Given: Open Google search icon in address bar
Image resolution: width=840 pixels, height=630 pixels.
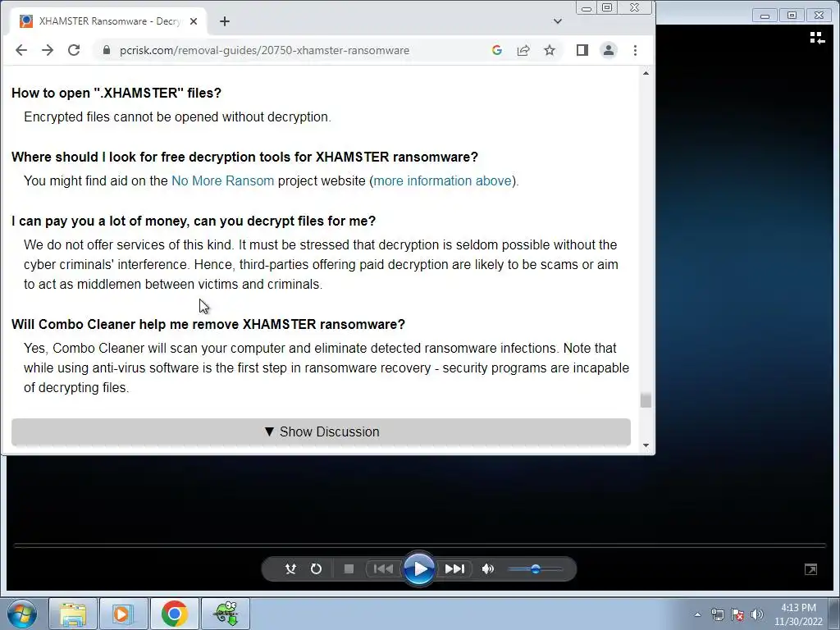Looking at the screenshot, I should coord(496,50).
